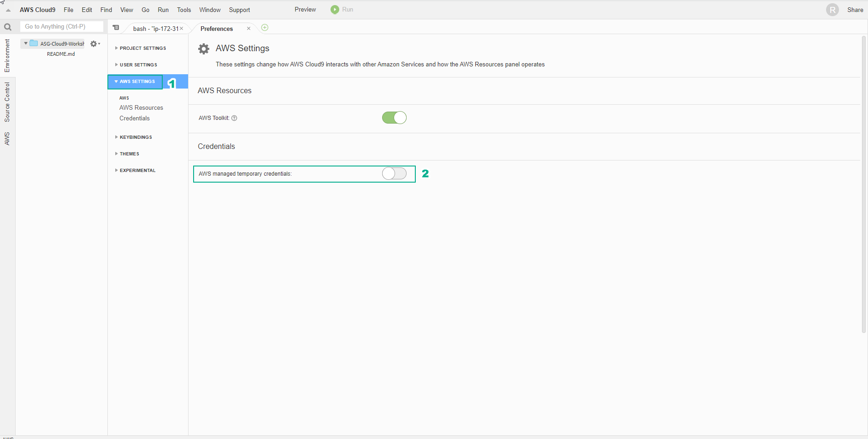Open the Find menu
This screenshot has height=439, width=868.
click(x=106, y=10)
